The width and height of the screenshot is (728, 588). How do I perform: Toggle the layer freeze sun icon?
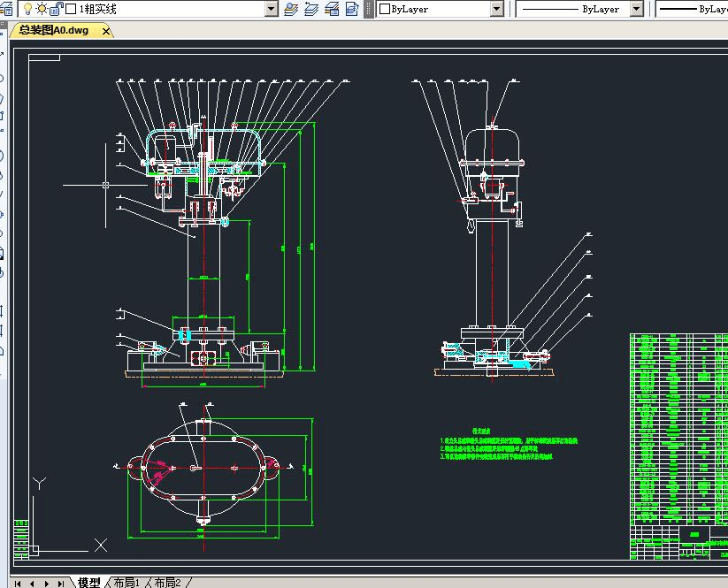tap(42, 9)
